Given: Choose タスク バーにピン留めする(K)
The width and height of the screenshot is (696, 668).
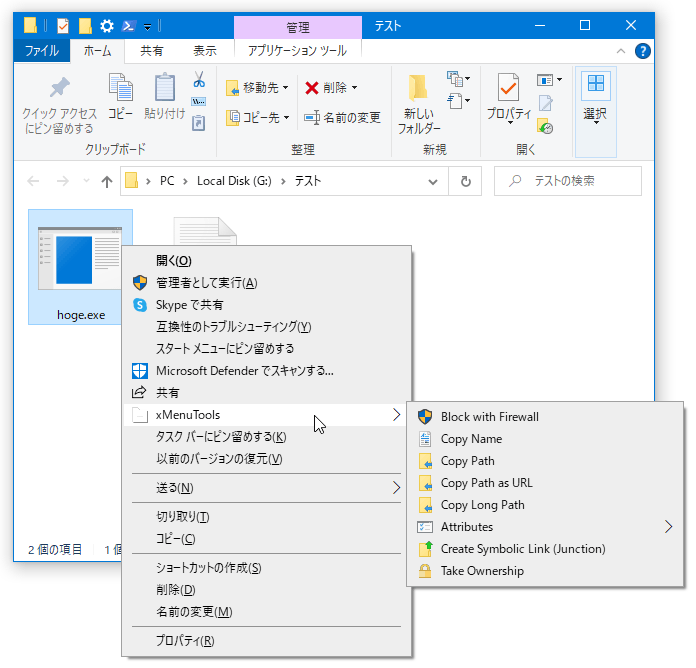Looking at the screenshot, I should coord(266,437).
